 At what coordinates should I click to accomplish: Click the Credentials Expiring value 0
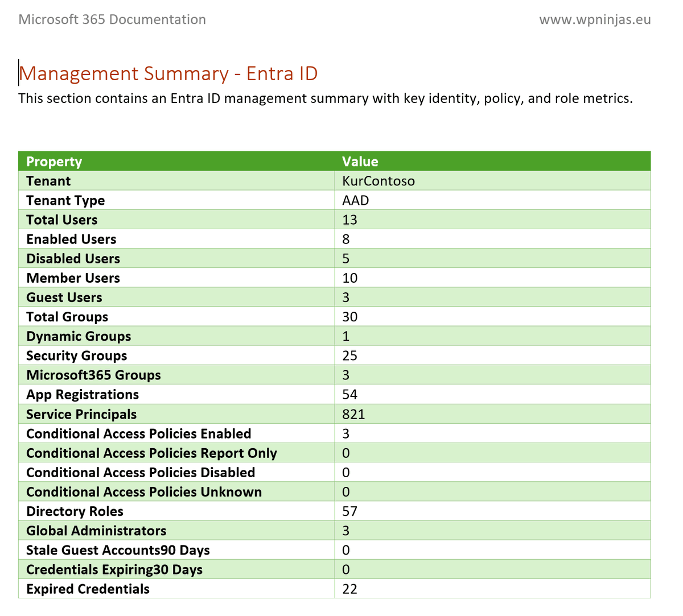346,569
